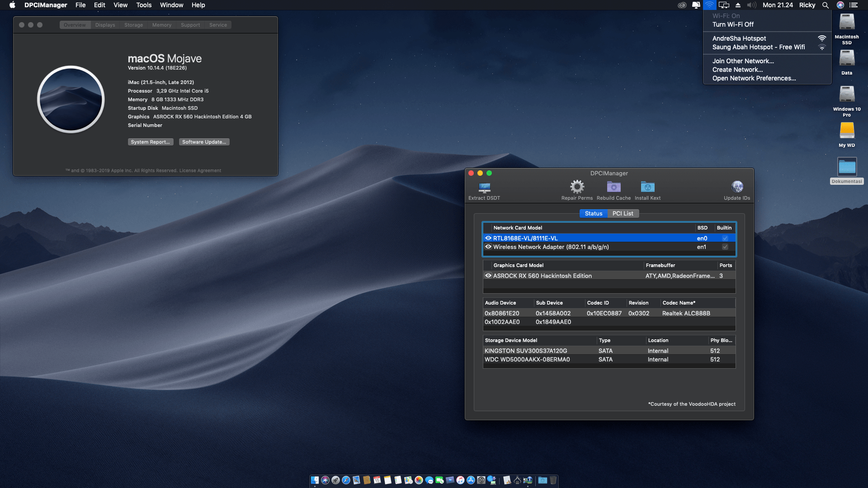The width and height of the screenshot is (868, 488).
Task: Open the Trash in the dock
Action: 553,480
